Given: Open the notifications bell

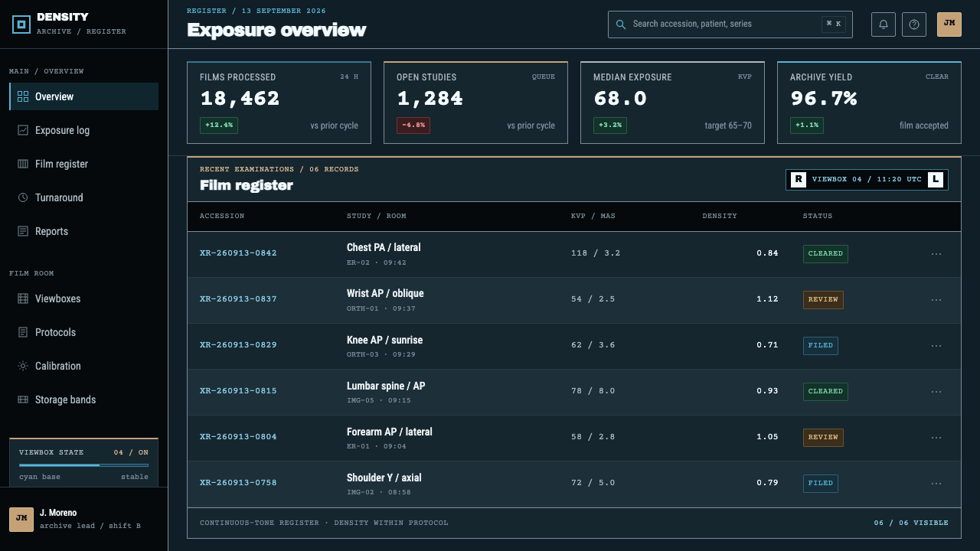Looking at the screenshot, I should tap(884, 24).
